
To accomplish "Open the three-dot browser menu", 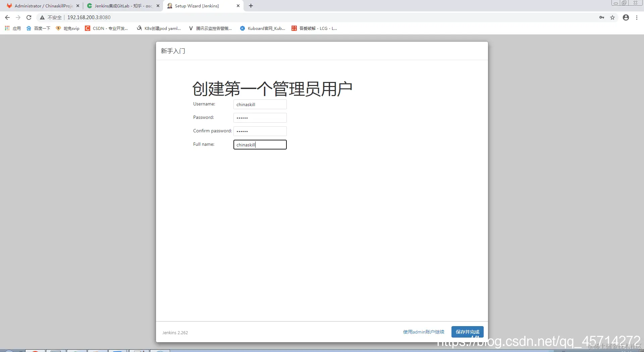I will (x=637, y=17).
